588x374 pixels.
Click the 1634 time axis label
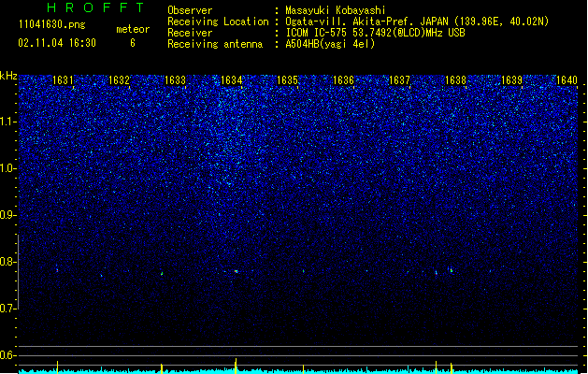tap(232, 80)
